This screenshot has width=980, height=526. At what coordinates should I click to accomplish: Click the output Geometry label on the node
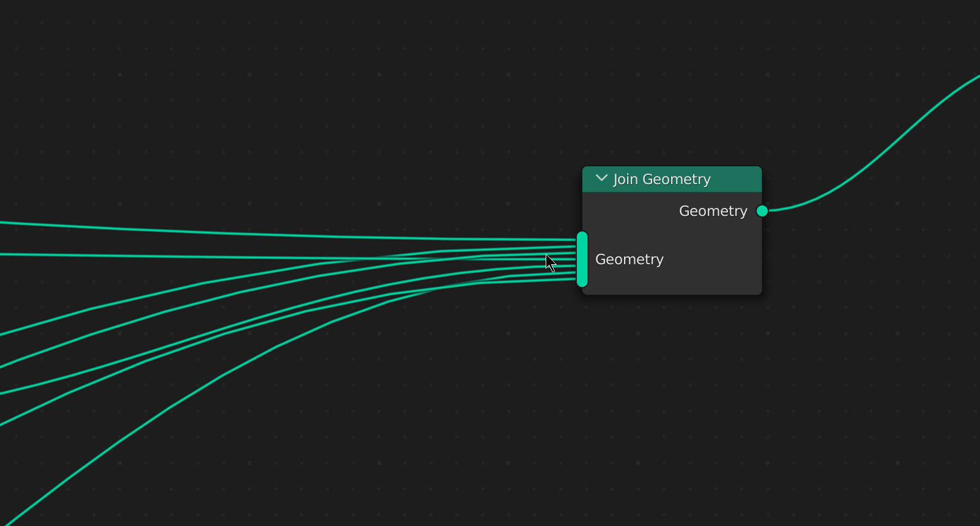[713, 211]
